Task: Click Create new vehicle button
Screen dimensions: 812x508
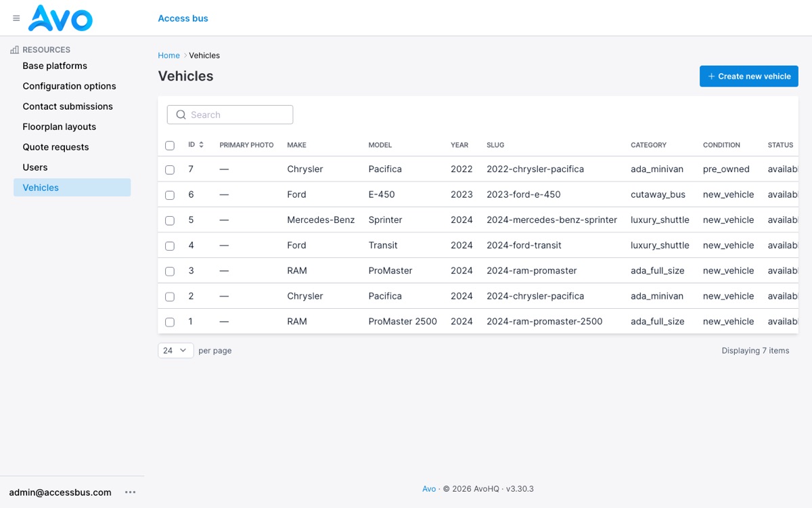Action: click(749, 76)
